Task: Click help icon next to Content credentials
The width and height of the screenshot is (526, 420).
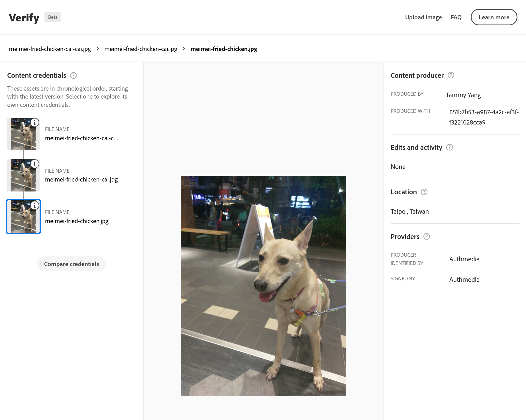Action: pyautogui.click(x=73, y=76)
